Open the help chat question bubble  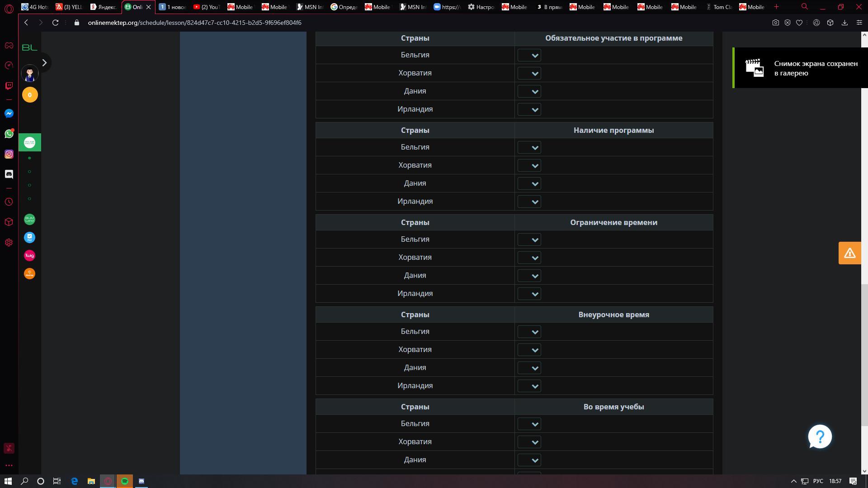point(820,436)
